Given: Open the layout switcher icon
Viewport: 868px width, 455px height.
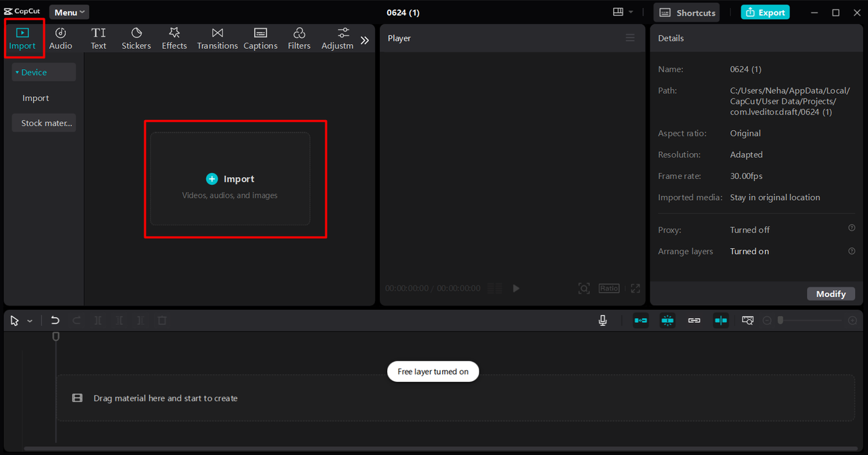Looking at the screenshot, I should 618,12.
